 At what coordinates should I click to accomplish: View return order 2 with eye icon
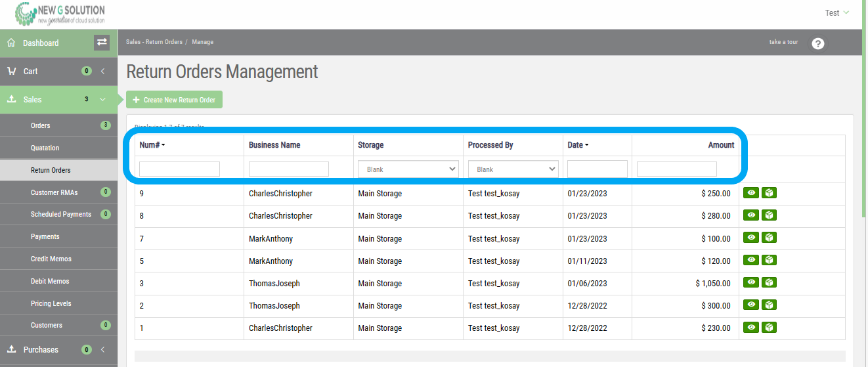[751, 305]
